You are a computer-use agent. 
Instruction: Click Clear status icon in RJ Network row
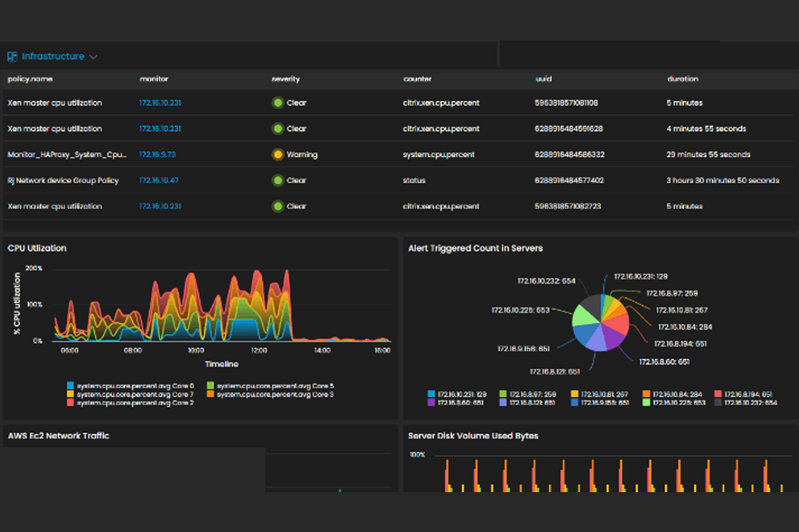[278, 181]
